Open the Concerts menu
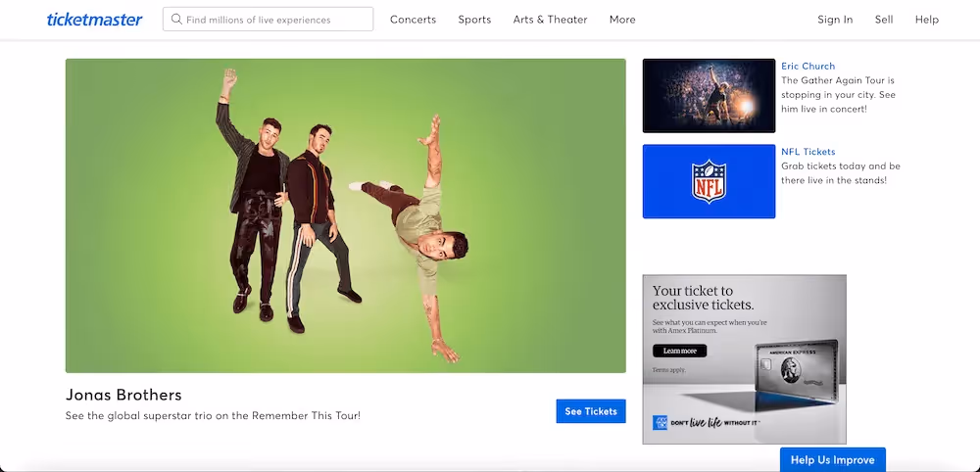The width and height of the screenshot is (980, 472). 414,20
